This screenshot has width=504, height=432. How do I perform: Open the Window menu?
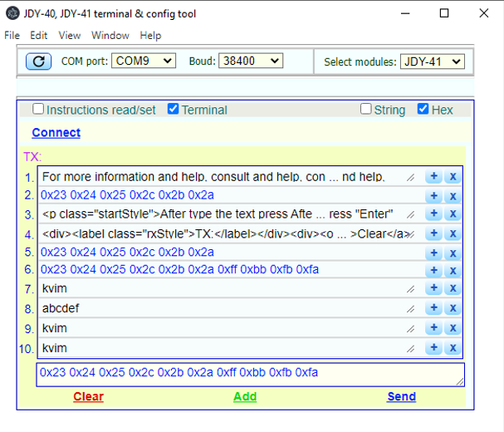coord(110,36)
